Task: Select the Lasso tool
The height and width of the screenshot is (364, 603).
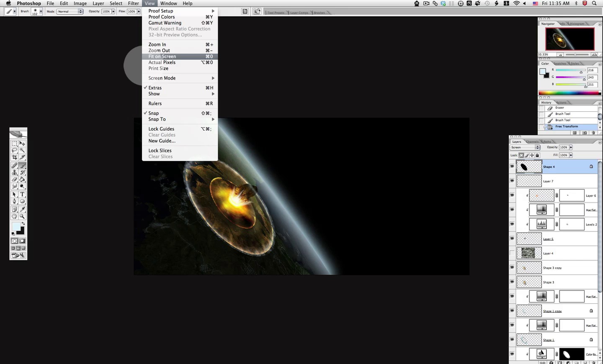Action: (14, 150)
